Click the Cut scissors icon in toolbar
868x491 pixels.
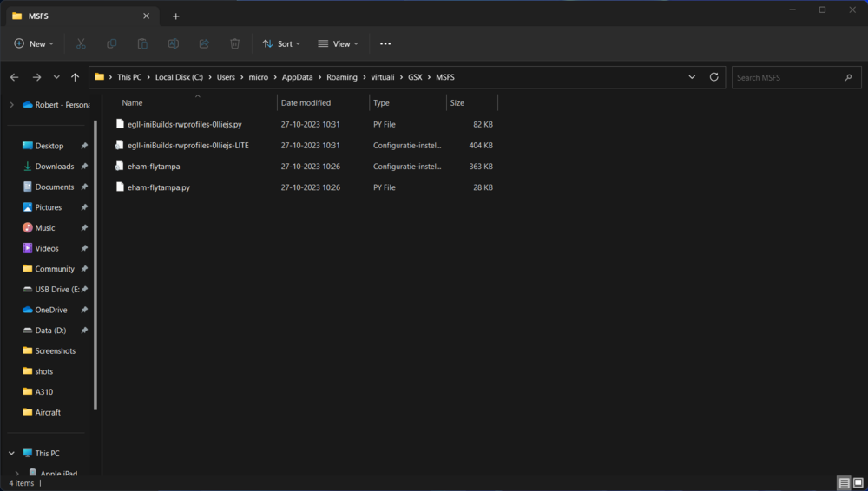tap(81, 43)
